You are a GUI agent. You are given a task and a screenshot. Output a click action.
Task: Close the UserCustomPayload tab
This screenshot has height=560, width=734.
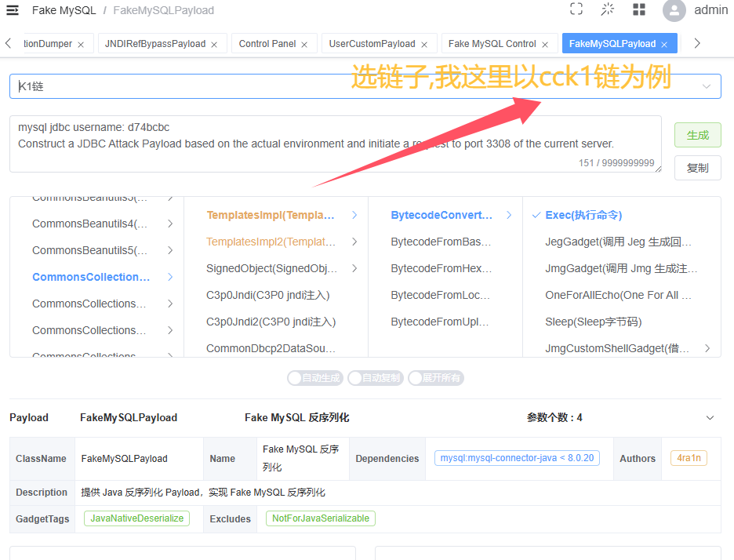click(x=424, y=45)
